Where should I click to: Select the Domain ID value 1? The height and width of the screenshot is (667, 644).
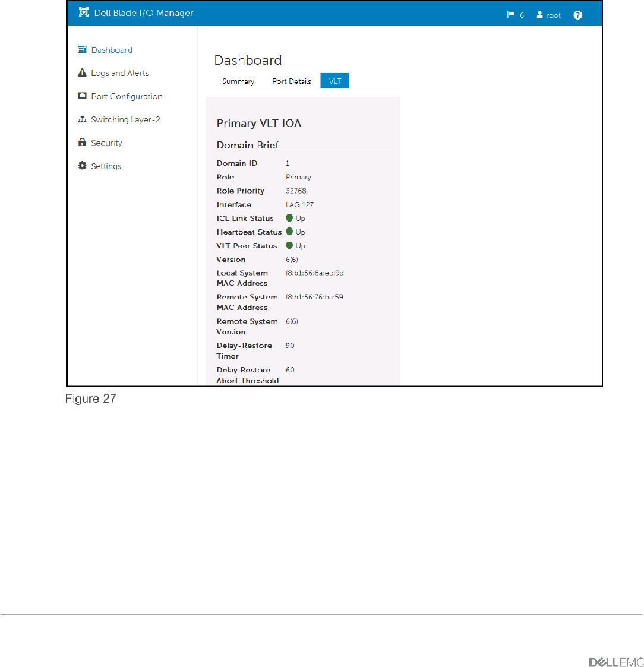pos(287,163)
